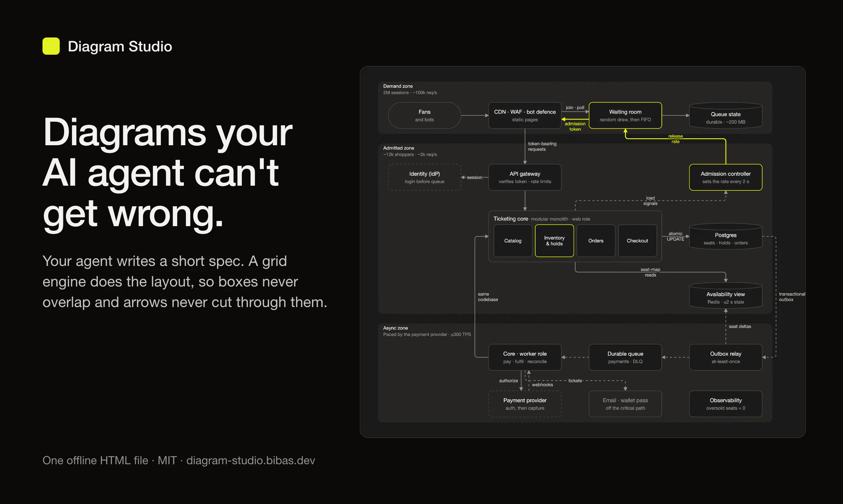Image resolution: width=843 pixels, height=504 pixels.
Task: Select the Inventory & holds module
Action: point(554,240)
